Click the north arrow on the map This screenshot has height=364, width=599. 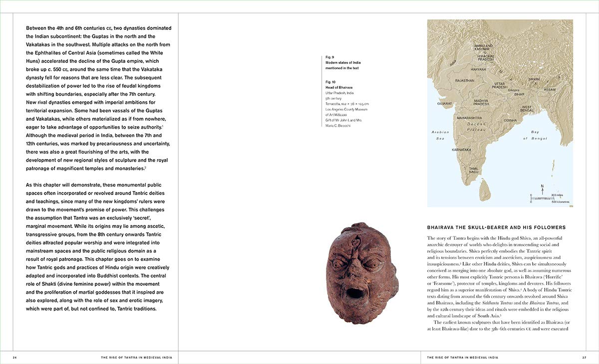(542, 188)
